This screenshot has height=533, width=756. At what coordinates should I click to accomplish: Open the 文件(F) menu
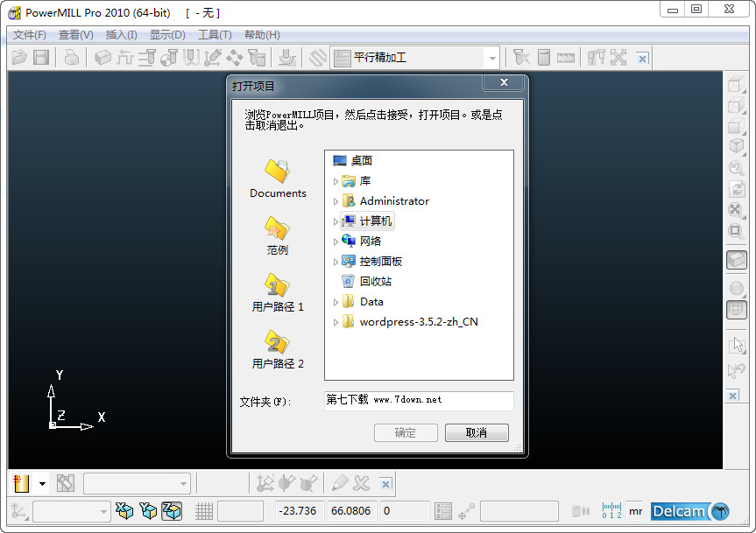(30, 35)
